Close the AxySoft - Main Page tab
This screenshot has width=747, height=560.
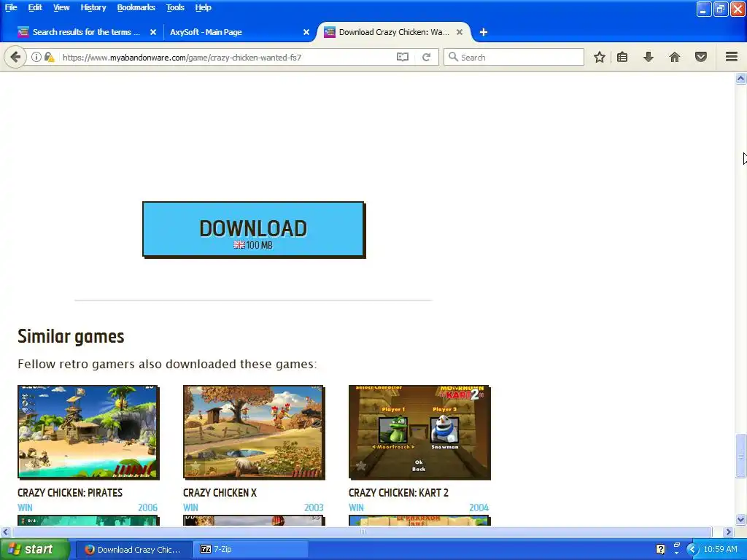(306, 32)
